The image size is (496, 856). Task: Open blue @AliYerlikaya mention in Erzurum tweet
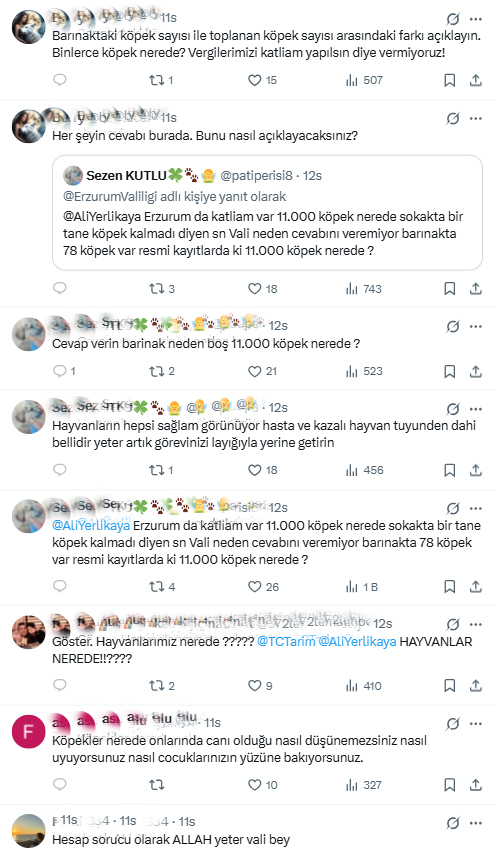91,526
